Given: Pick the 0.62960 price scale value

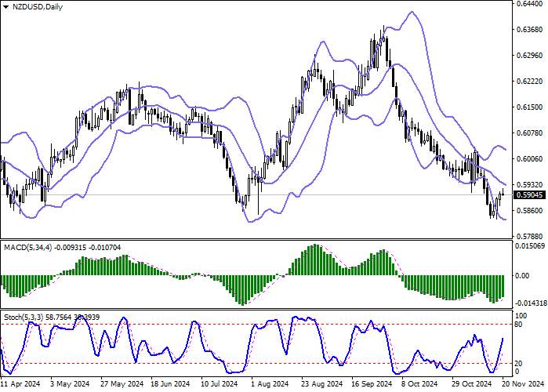Looking at the screenshot, I should (530, 56).
